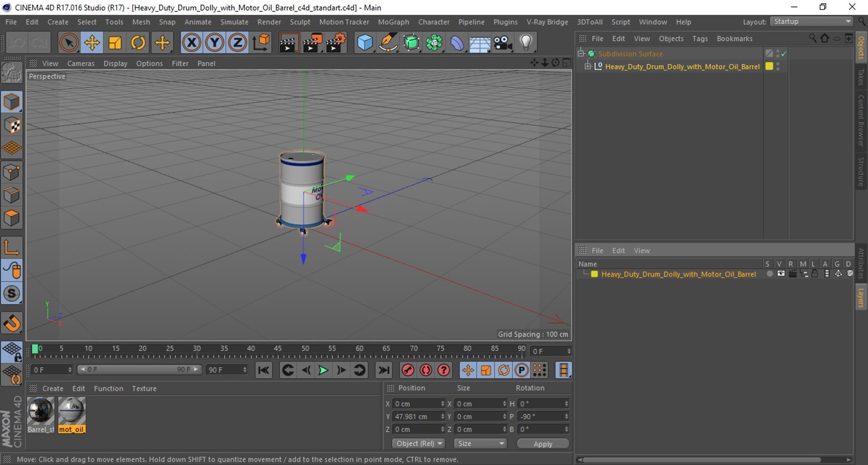Screen dimensions: 868x465
Task: Select the Scale tool
Action: [115, 43]
